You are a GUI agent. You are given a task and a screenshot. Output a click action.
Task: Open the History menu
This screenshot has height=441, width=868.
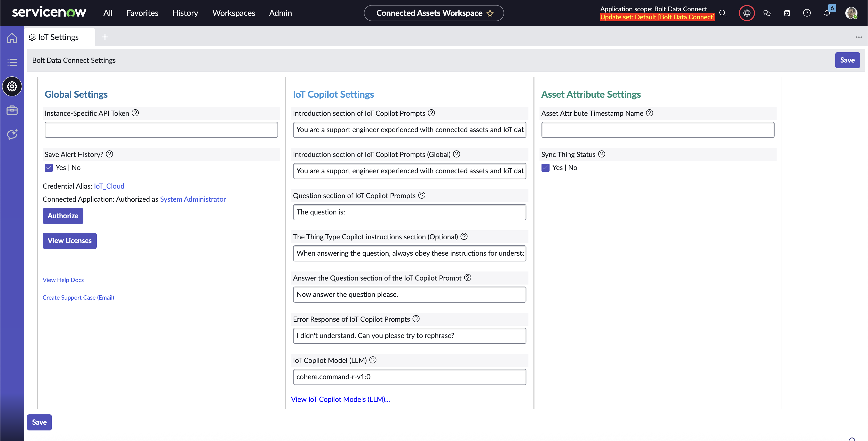[x=185, y=13]
